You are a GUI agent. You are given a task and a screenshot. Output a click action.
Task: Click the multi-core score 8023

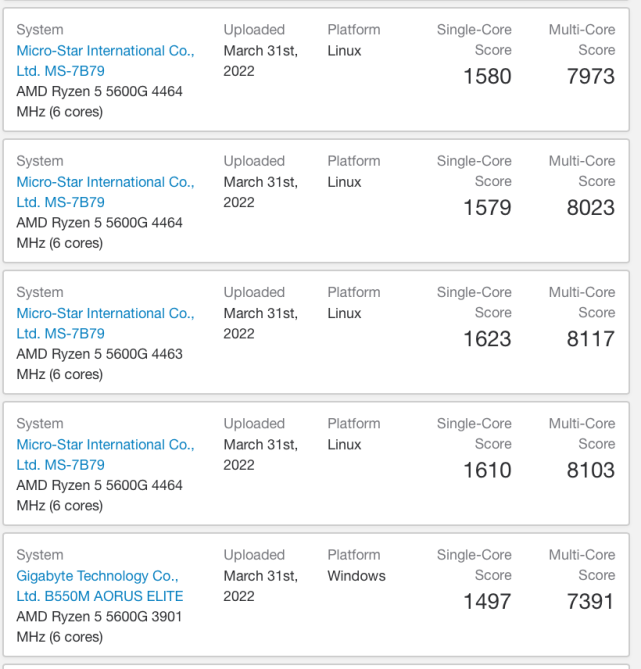pyautogui.click(x=590, y=208)
